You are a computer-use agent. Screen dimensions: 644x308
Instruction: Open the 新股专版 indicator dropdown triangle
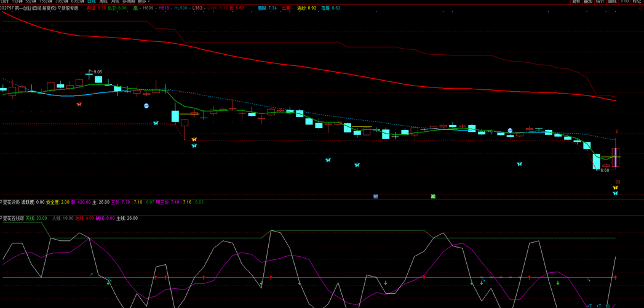60,8
